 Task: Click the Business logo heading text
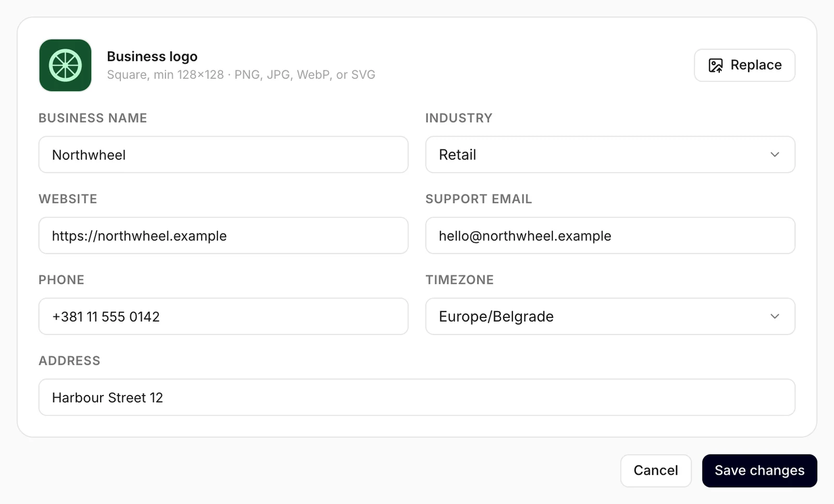point(152,56)
